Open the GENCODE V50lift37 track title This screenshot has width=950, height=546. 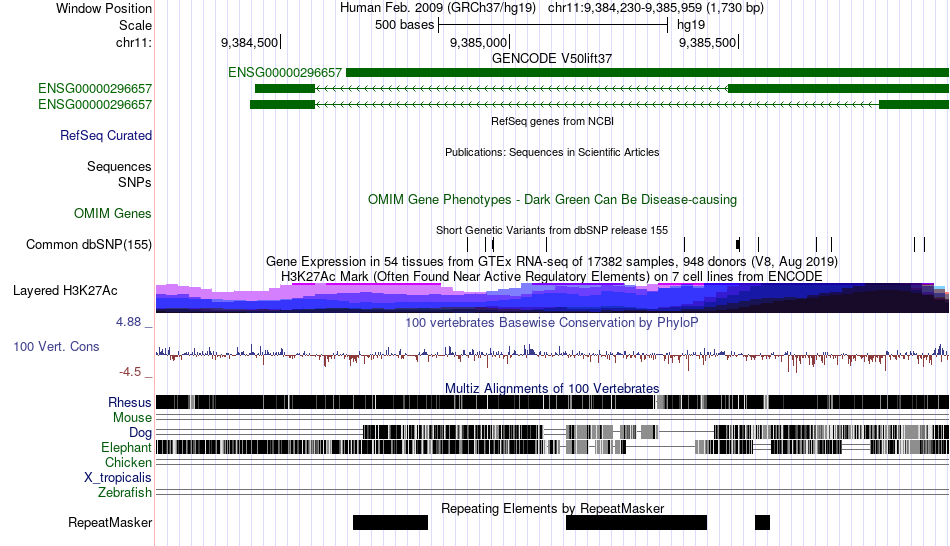pos(552,58)
